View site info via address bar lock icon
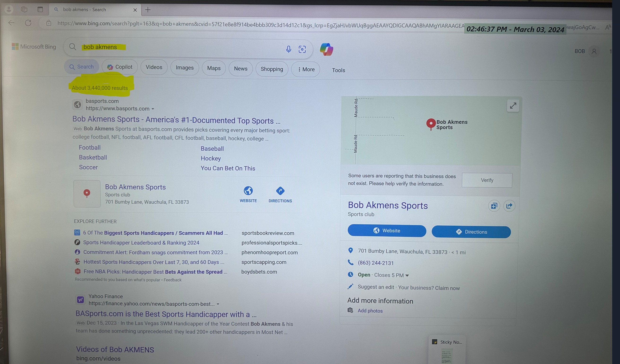 49,23
